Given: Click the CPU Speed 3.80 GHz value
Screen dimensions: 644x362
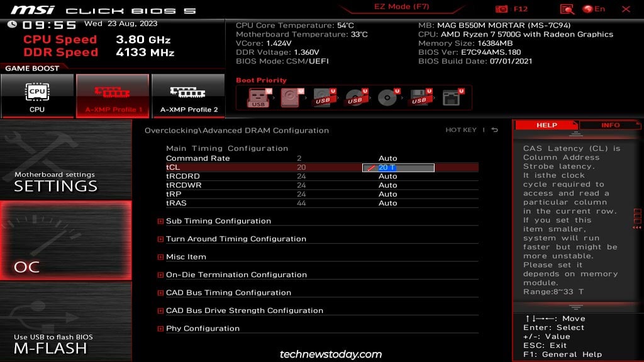Looking at the screenshot, I should 143,40.
